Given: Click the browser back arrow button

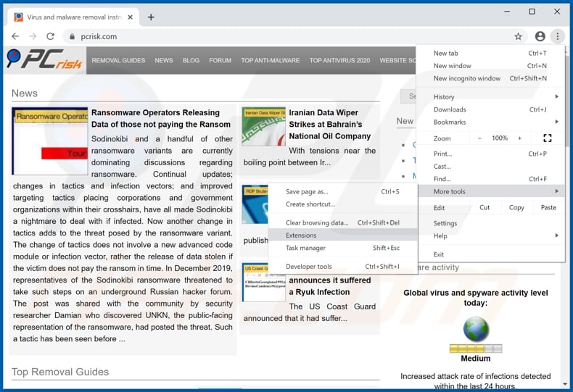Looking at the screenshot, I should click(x=15, y=36).
